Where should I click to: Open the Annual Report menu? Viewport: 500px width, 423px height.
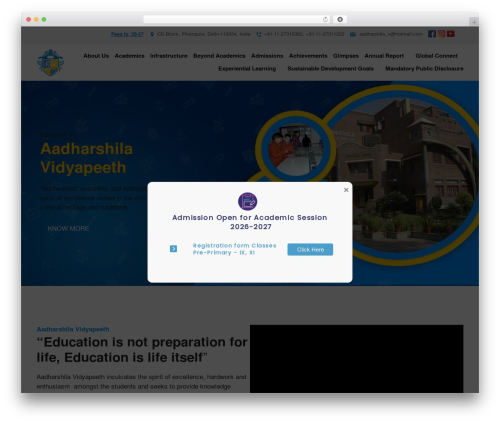(x=384, y=56)
